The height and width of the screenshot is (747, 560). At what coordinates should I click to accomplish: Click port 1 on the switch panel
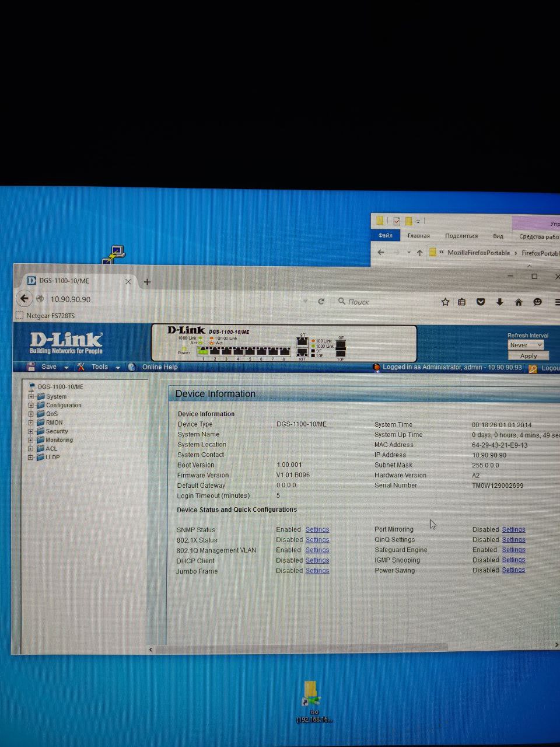coord(203,351)
